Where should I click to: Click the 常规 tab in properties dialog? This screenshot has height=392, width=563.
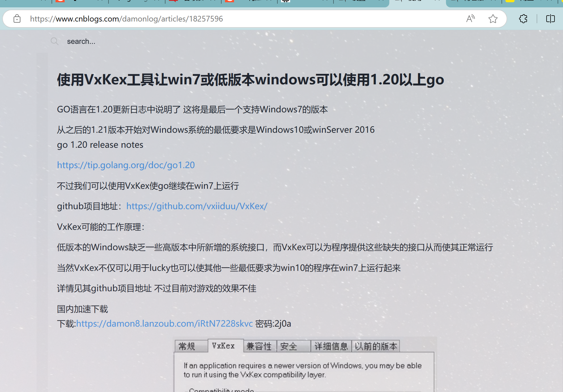(190, 345)
